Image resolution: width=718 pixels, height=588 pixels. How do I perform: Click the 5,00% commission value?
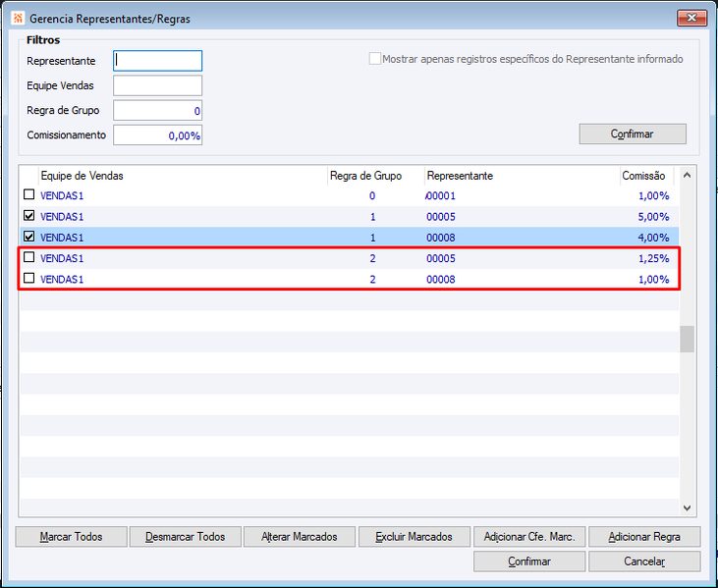(x=653, y=217)
